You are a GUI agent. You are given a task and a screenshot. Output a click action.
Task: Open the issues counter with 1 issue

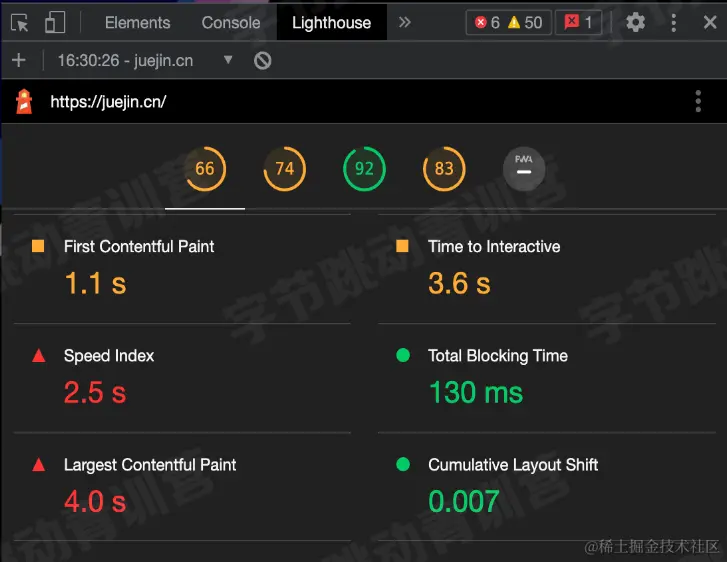[x=578, y=22]
